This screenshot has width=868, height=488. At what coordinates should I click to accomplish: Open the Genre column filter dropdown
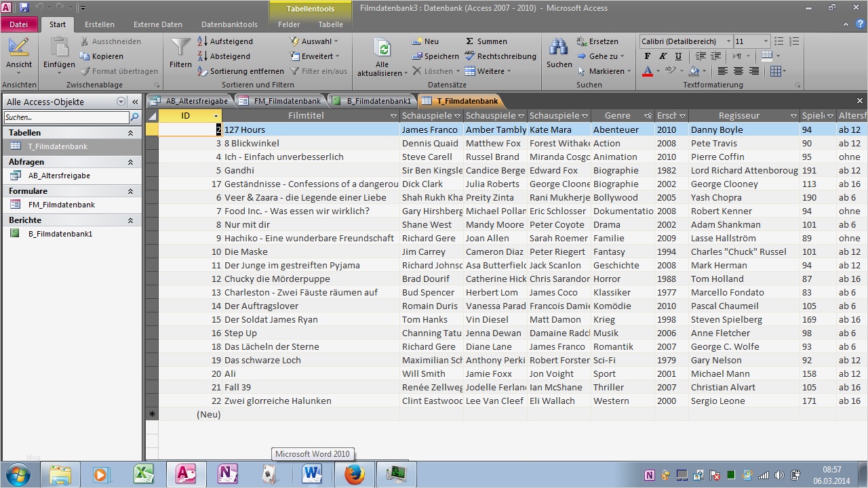pos(648,116)
